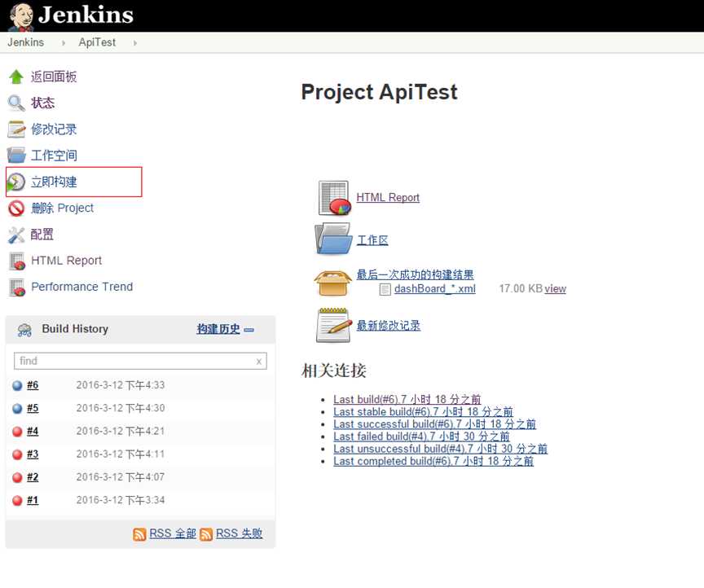704x588 pixels.
Task: Open the Last unsuccessful build(#4) permalink
Action: pos(441,449)
